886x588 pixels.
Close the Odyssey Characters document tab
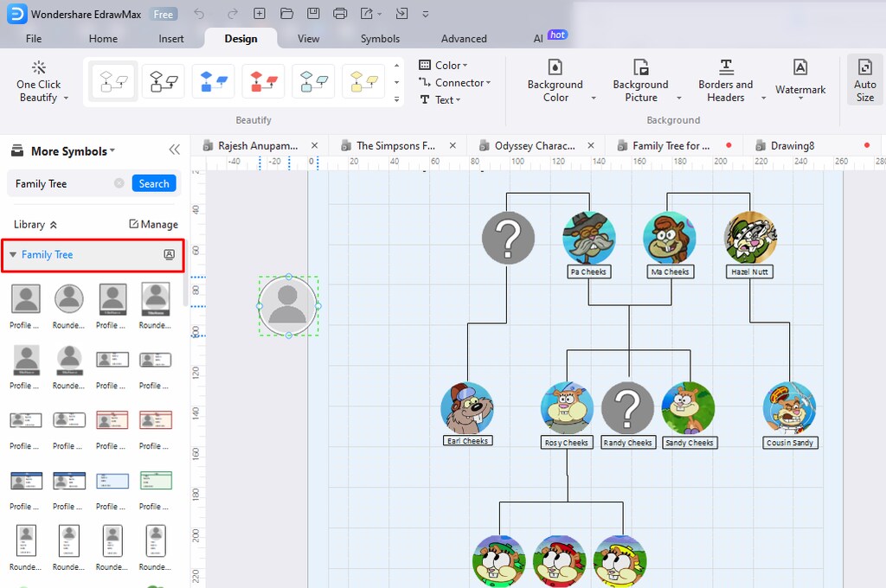click(x=590, y=146)
